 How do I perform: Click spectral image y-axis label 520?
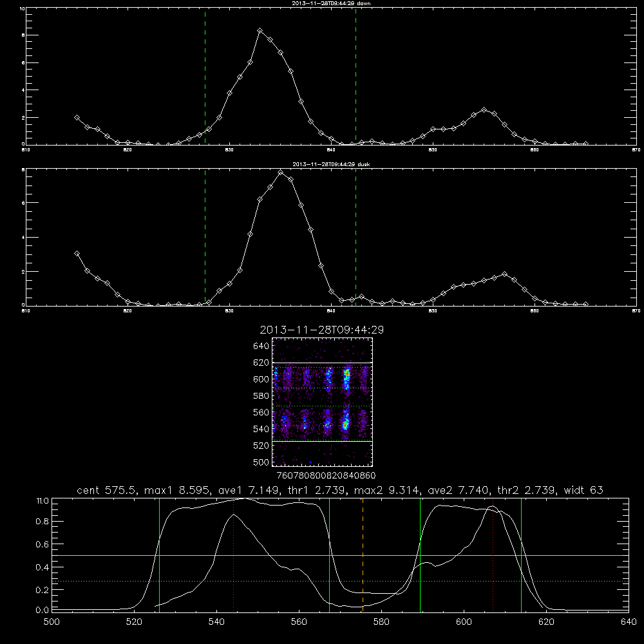(261, 446)
